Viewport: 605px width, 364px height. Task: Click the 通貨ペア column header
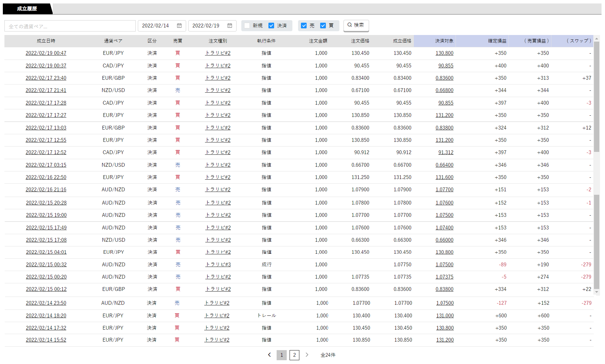[113, 41]
